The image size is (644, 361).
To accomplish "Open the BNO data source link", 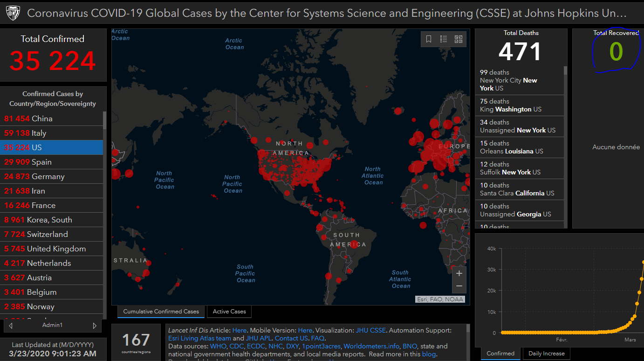I will point(410,346).
